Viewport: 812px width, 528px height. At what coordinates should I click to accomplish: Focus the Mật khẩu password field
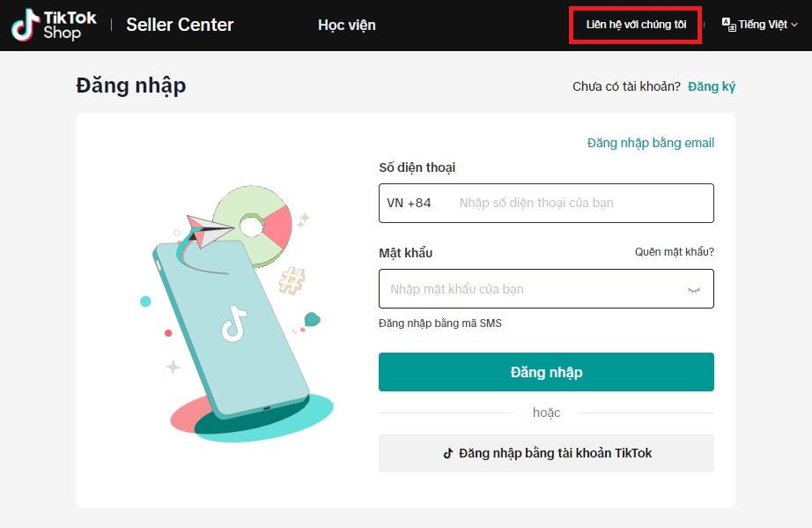pyautogui.click(x=533, y=289)
